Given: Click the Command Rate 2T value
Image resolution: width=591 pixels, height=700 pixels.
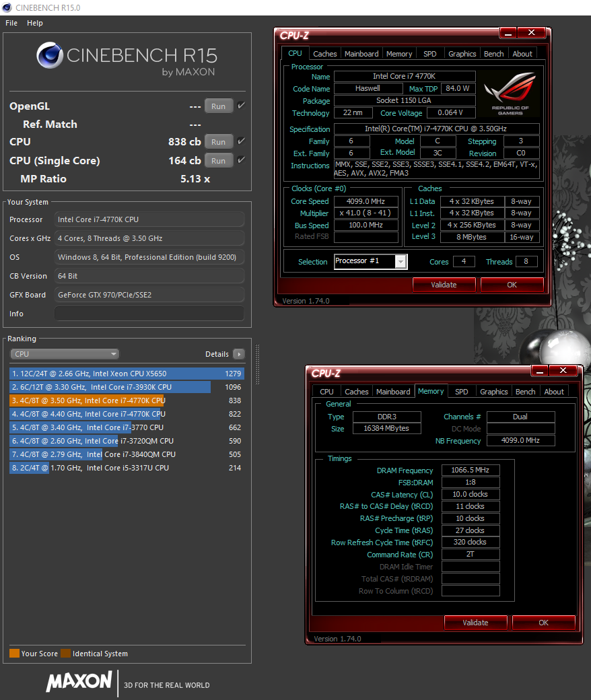Looking at the screenshot, I should (x=471, y=555).
